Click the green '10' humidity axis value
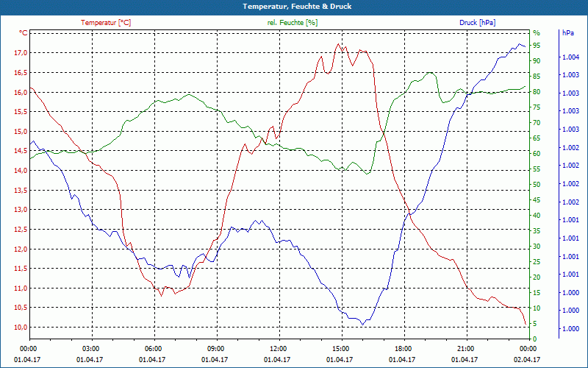The image size is (588, 368). tap(537, 308)
